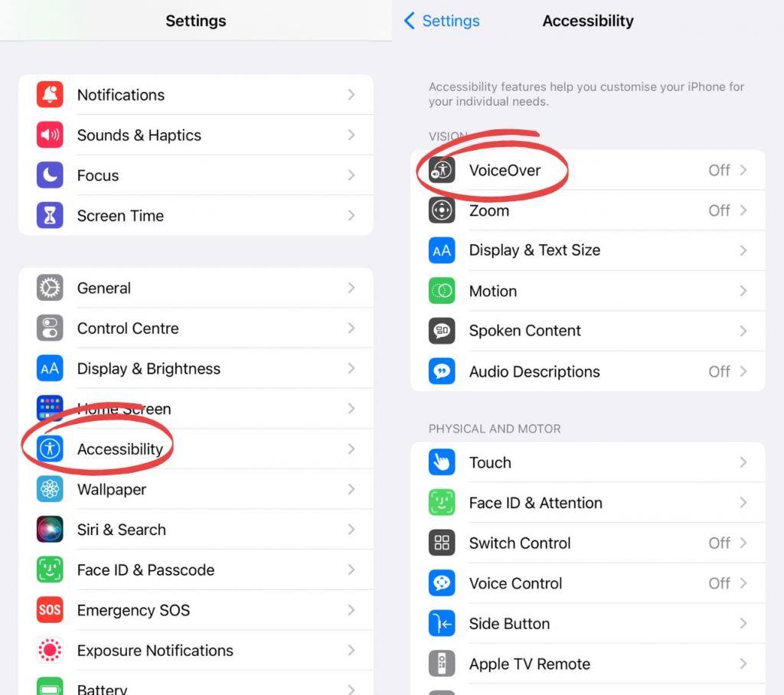The image size is (784, 695).
Task: Tap the Accessibility features description text
Action: pos(586,94)
